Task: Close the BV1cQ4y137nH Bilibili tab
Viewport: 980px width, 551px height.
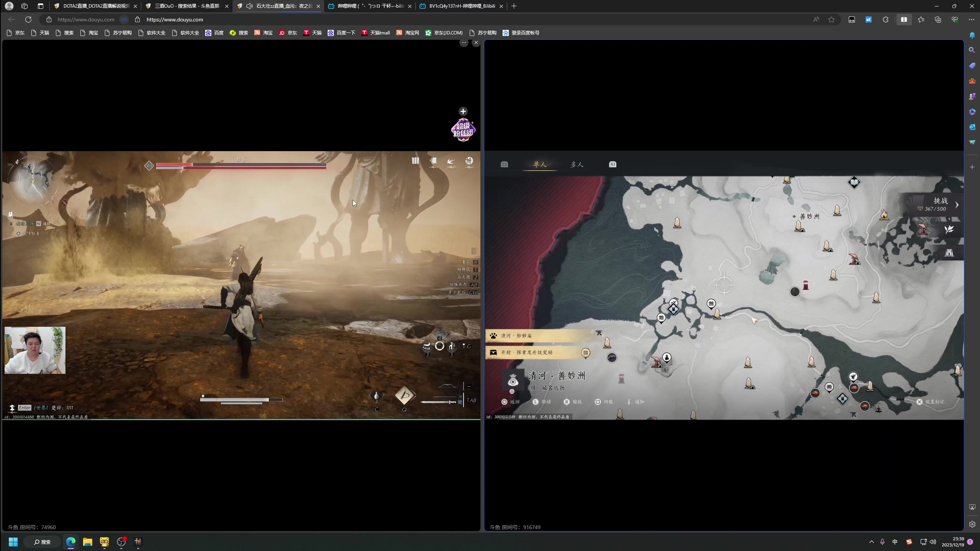Action: [x=501, y=6]
